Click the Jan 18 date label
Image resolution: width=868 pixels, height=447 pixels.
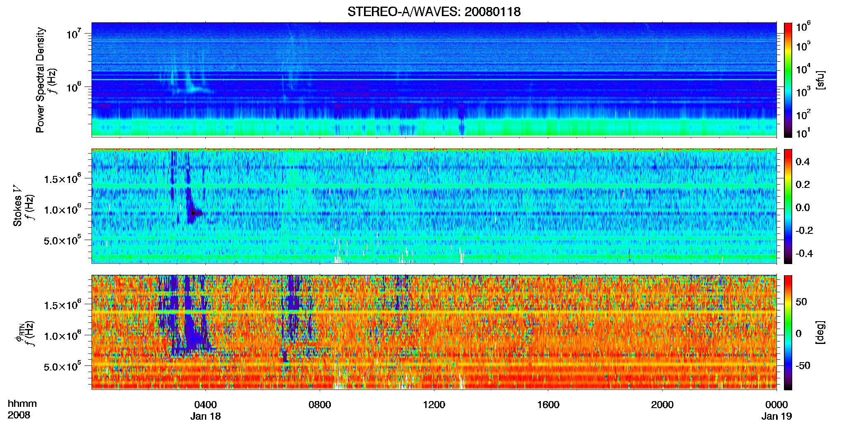[x=205, y=416]
